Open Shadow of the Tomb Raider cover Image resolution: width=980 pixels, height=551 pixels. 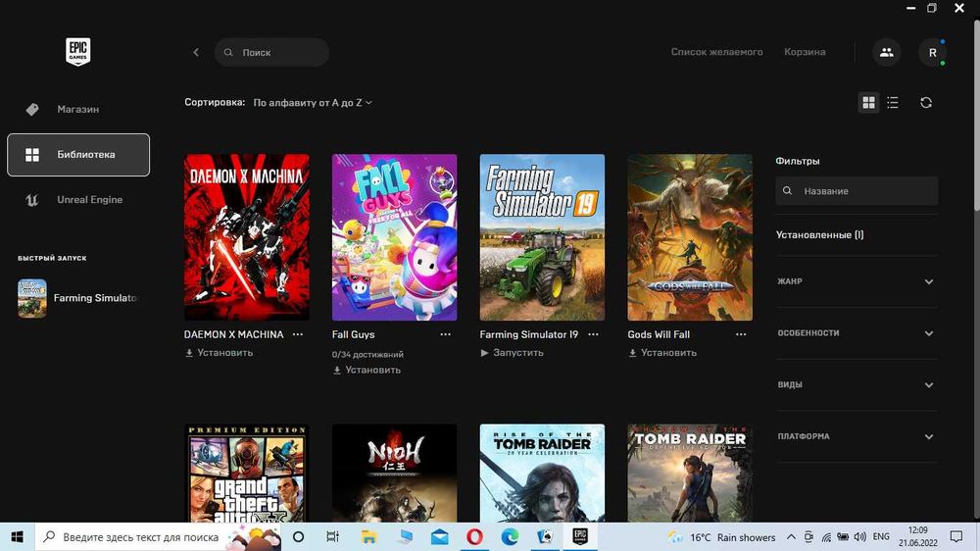coord(690,473)
